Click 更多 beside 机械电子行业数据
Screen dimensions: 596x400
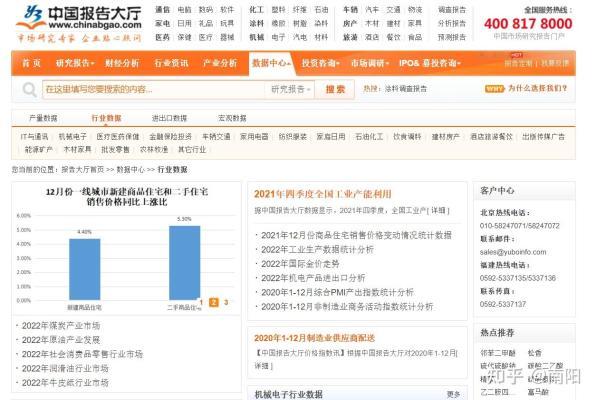(x=453, y=394)
